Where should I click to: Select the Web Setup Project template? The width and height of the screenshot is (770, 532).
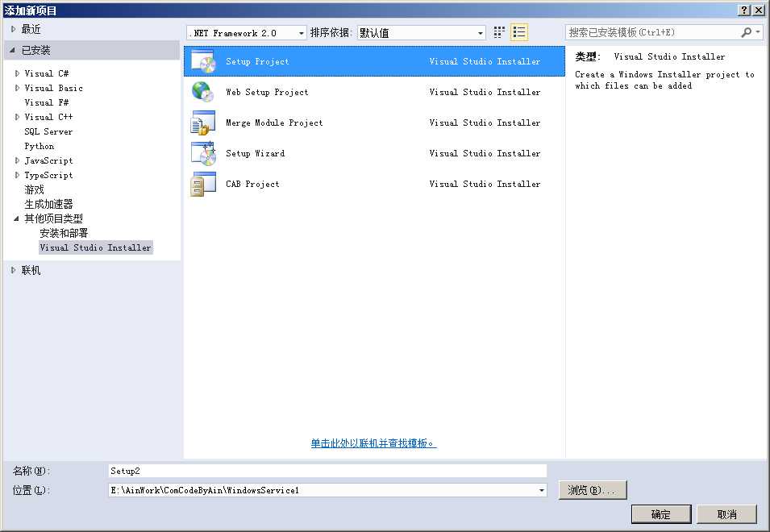[x=374, y=92]
